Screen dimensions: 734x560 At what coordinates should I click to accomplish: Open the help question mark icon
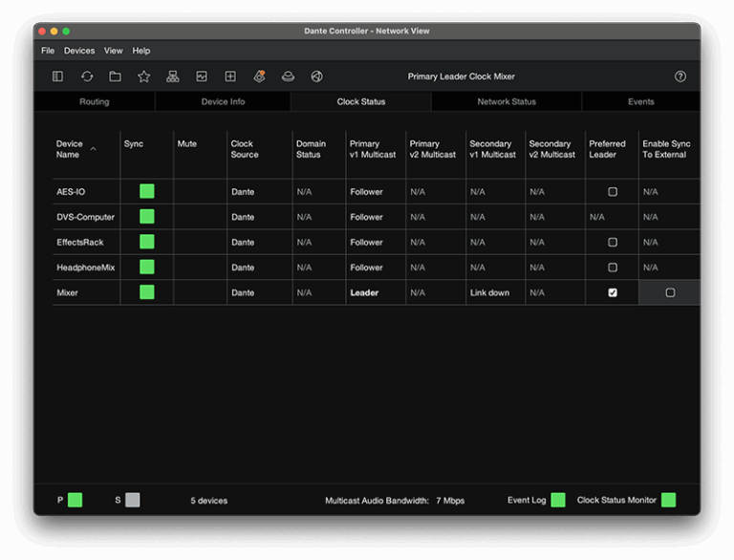click(680, 76)
